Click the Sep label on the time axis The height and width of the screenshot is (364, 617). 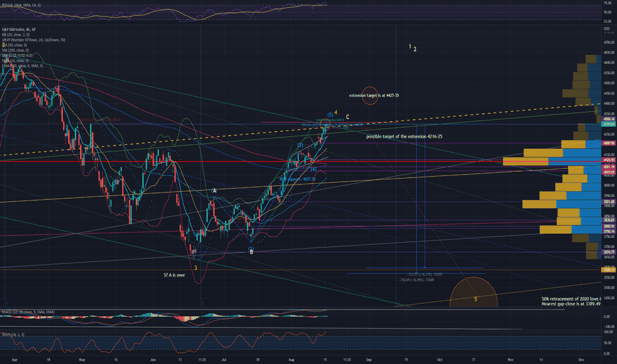(369, 359)
